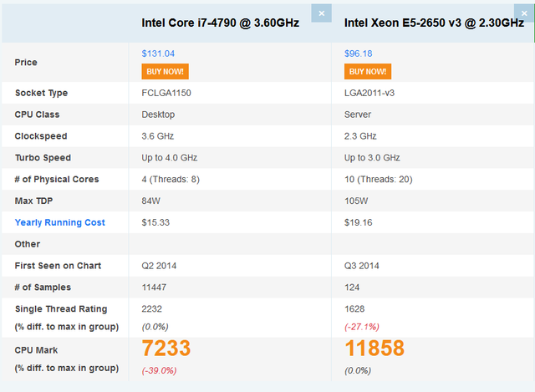Remove the Intel Core i7-4790 column
This screenshot has height=392, width=535.
tap(321, 13)
